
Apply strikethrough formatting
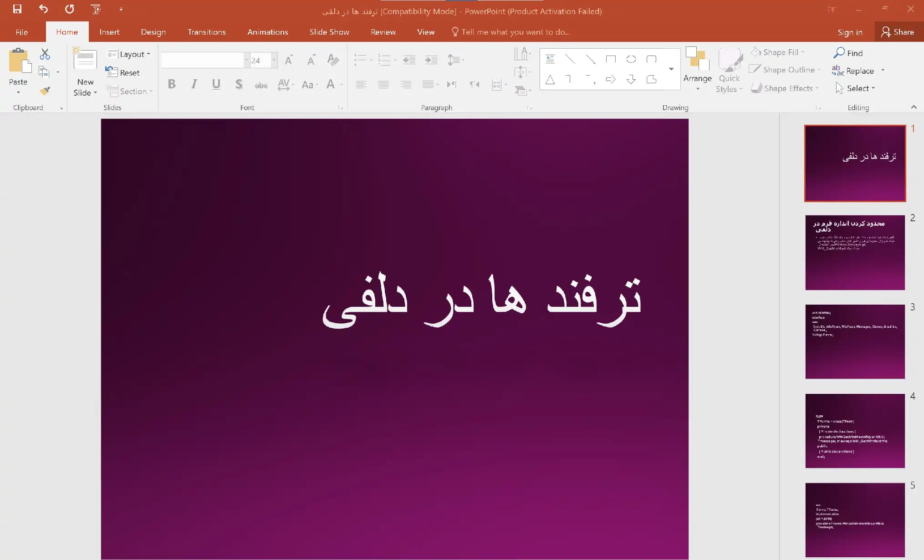(261, 85)
